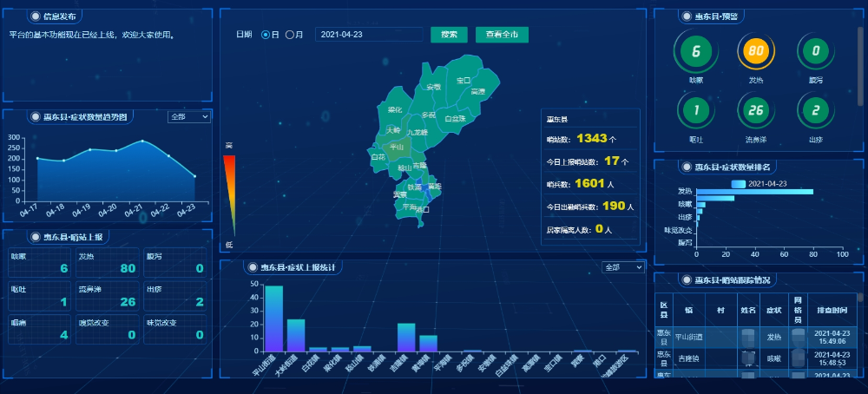Select the 月 (month) radio button
Screen dimensions: 868x394
[290, 35]
